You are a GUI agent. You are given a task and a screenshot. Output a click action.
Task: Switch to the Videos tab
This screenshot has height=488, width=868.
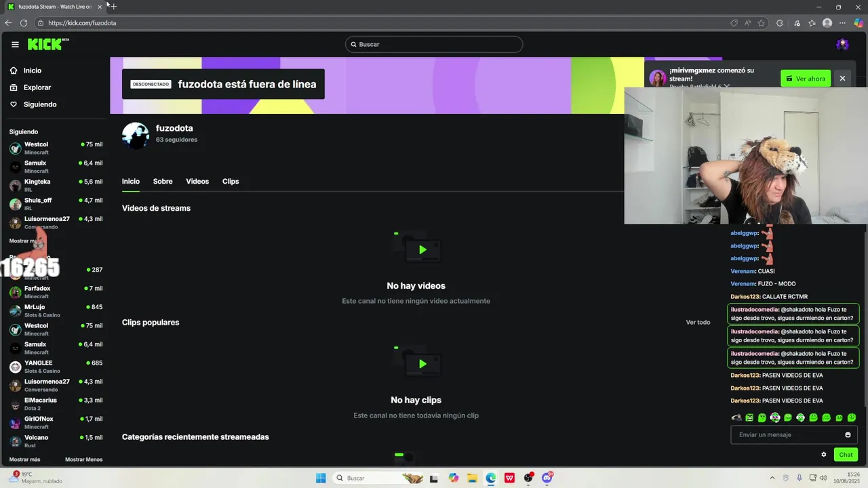coord(197,182)
